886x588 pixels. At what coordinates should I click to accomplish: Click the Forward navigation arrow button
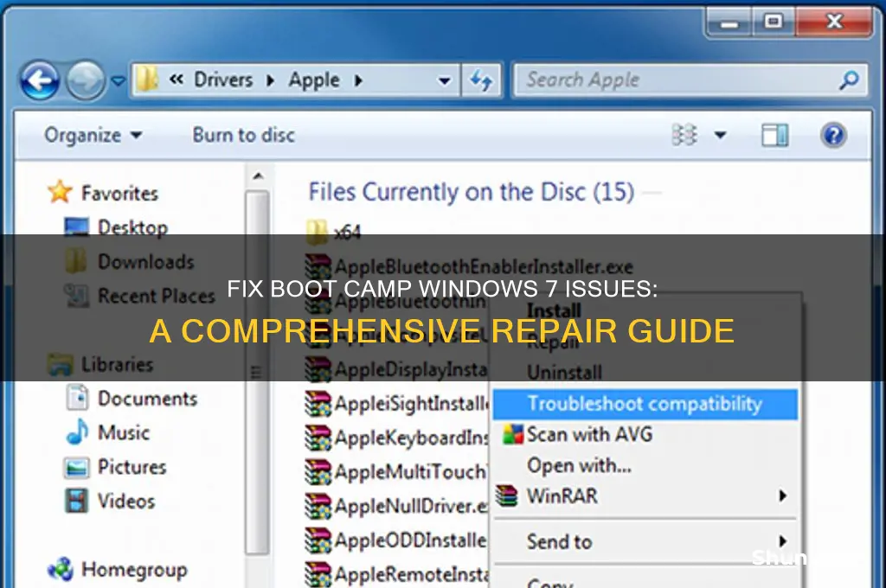[x=85, y=80]
